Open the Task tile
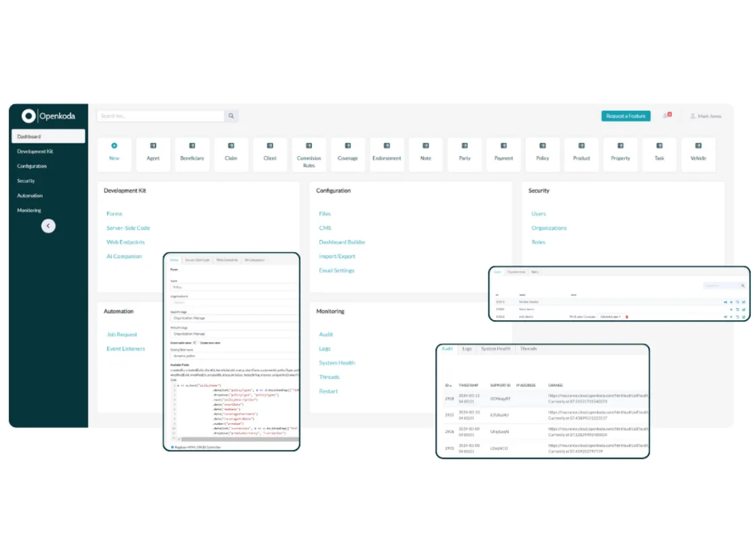Viewport: 756px width, 538px height. [x=659, y=155]
